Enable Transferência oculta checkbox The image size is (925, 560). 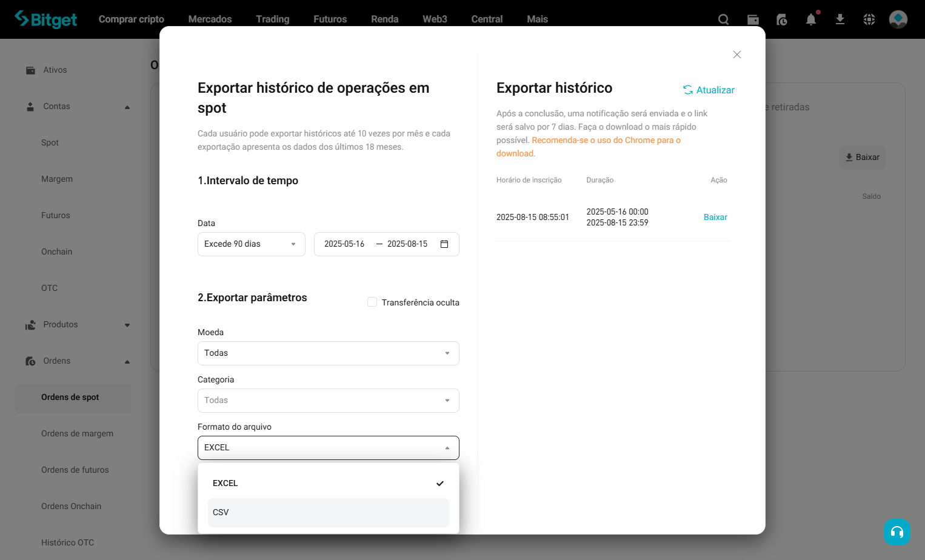pos(372,302)
